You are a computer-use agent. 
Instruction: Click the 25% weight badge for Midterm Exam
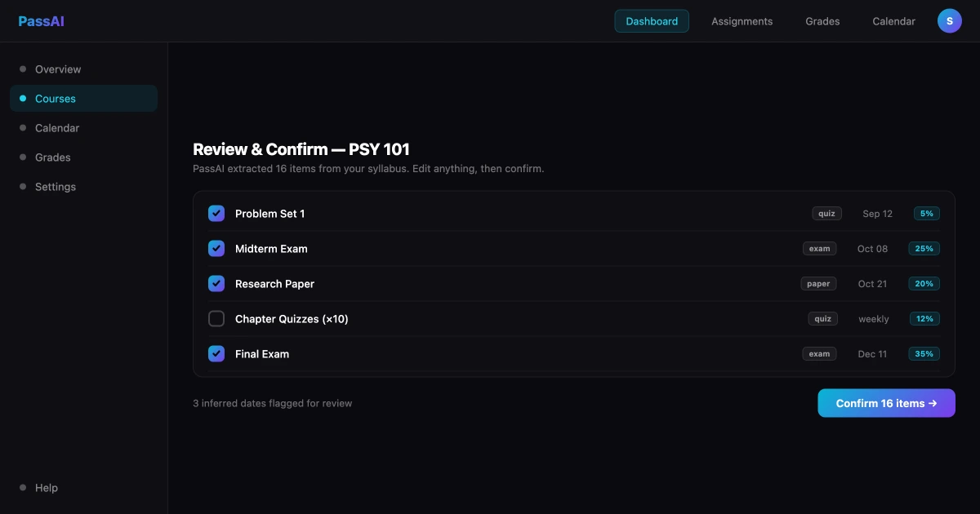(x=924, y=249)
